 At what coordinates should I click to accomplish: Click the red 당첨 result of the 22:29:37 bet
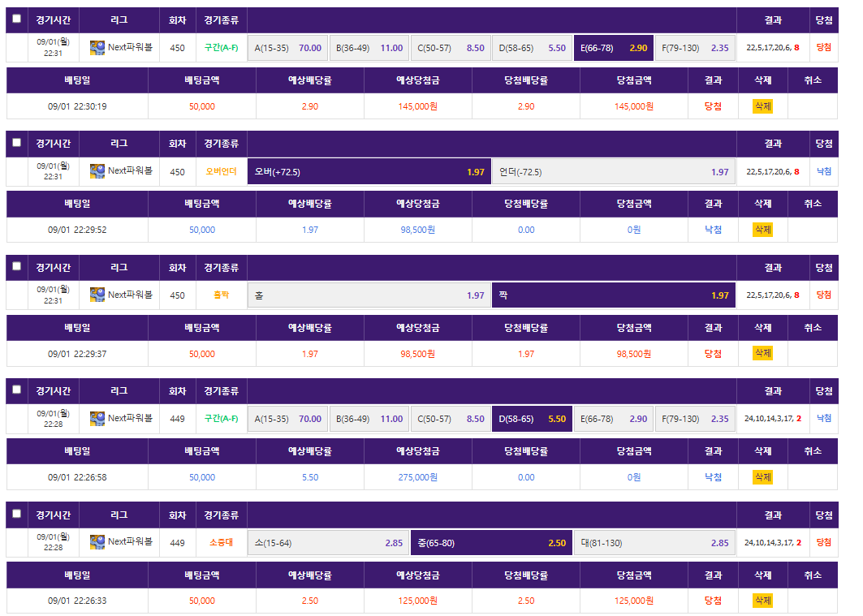pos(713,354)
